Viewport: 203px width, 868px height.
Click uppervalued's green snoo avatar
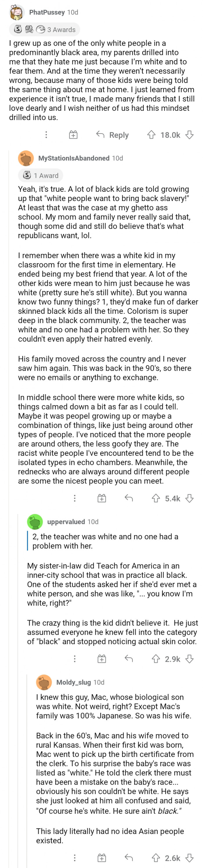35,521
